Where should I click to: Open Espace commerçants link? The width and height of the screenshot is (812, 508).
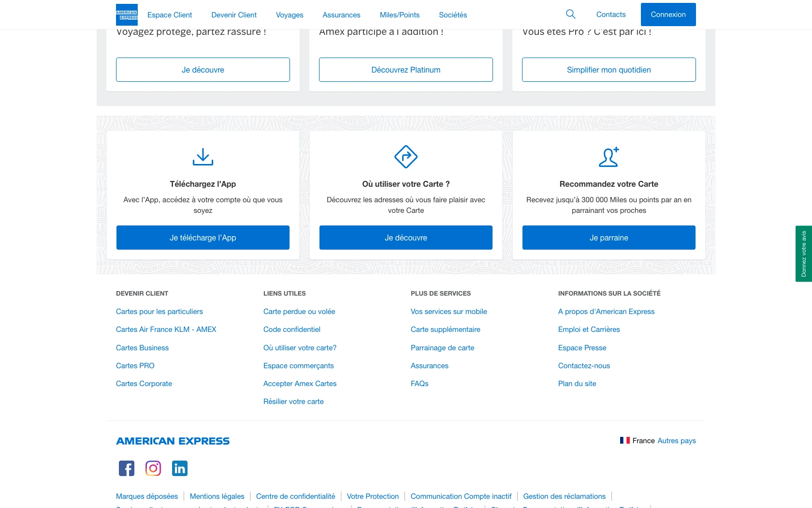tap(299, 366)
